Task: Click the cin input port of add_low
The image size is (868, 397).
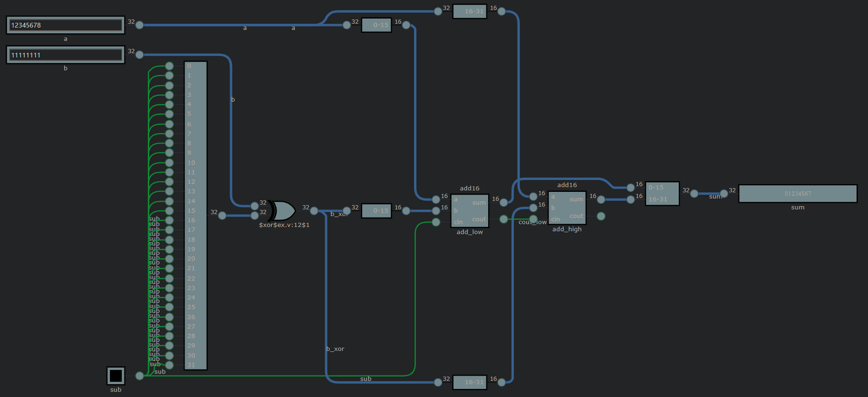Action: coord(436,222)
